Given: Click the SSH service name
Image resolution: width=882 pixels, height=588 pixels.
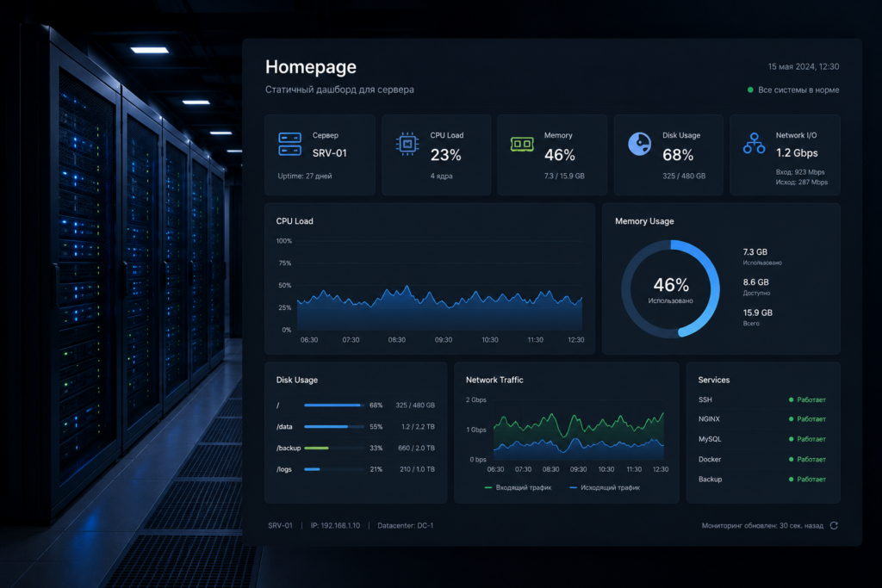Looking at the screenshot, I should click(x=705, y=399).
